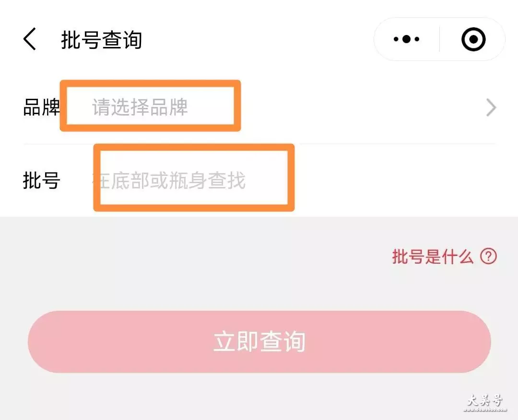The width and height of the screenshot is (518, 420).
Task: Open the 批号是什么 help link
Action: click(x=433, y=256)
